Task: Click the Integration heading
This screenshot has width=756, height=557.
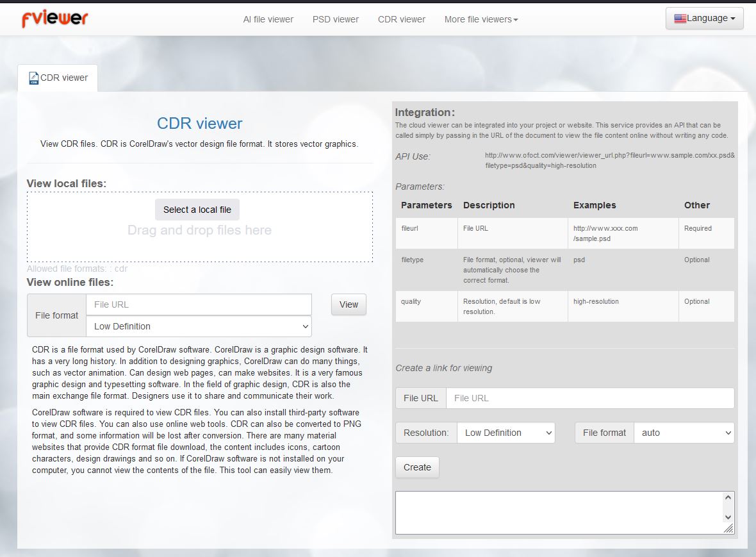Action: [x=425, y=112]
